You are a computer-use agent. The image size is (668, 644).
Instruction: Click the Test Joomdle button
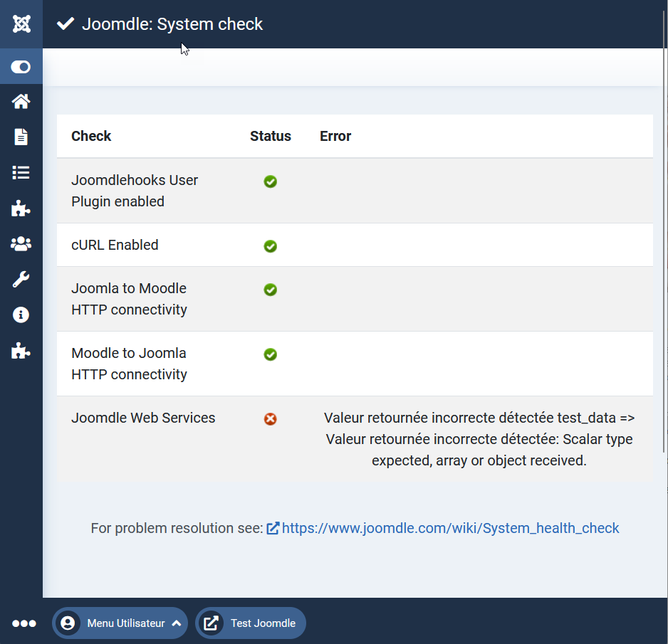coord(251,623)
